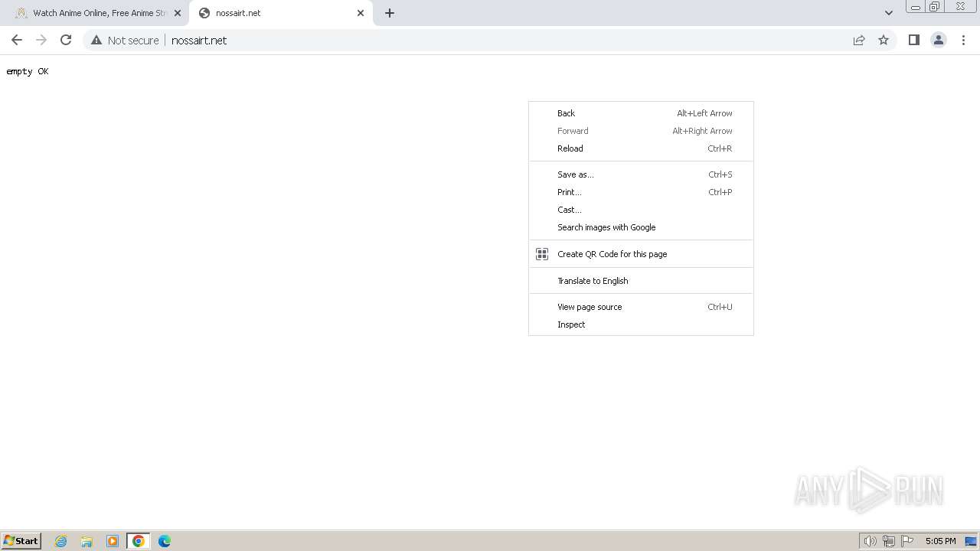Click the 5:05 PM system clock
This screenshot has height=551, width=980.
[x=940, y=541]
